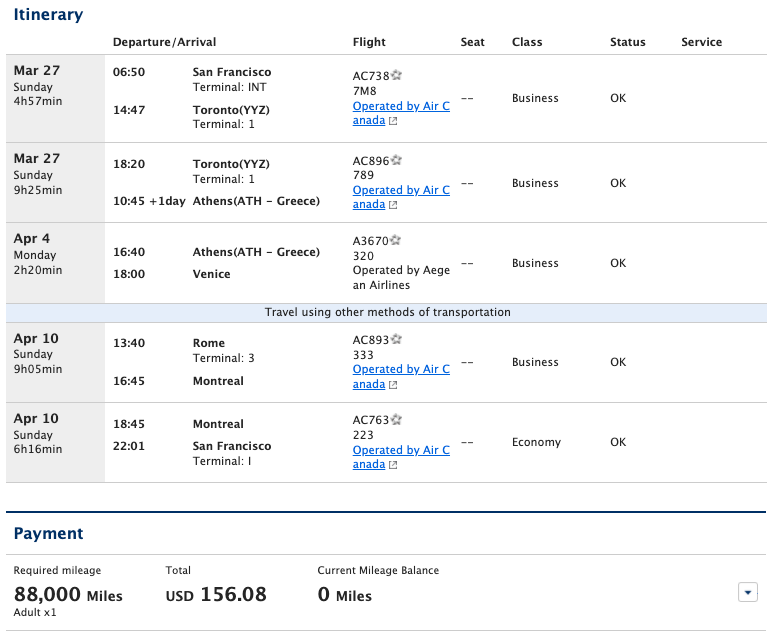Click the Star Alliance icon beside AC738
Viewport: 775px width, 642px height.
point(396,75)
